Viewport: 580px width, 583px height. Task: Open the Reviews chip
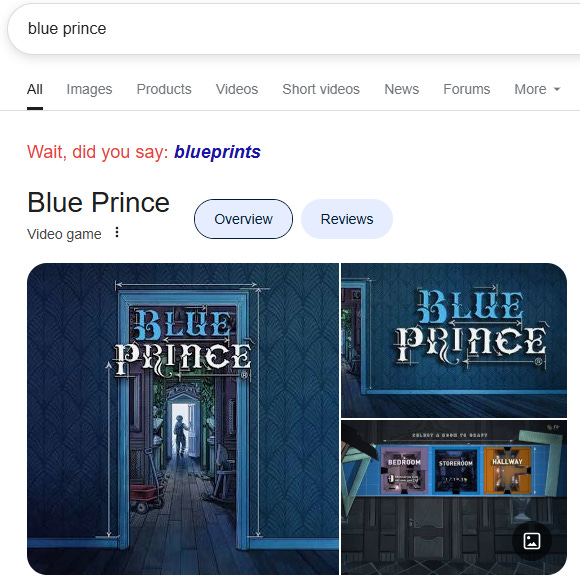coord(347,219)
